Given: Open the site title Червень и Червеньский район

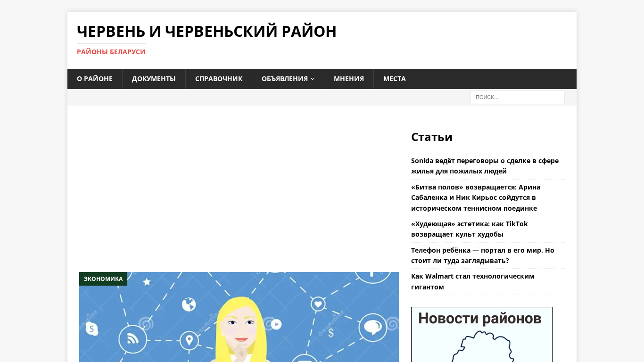Looking at the screenshot, I should tap(206, 32).
